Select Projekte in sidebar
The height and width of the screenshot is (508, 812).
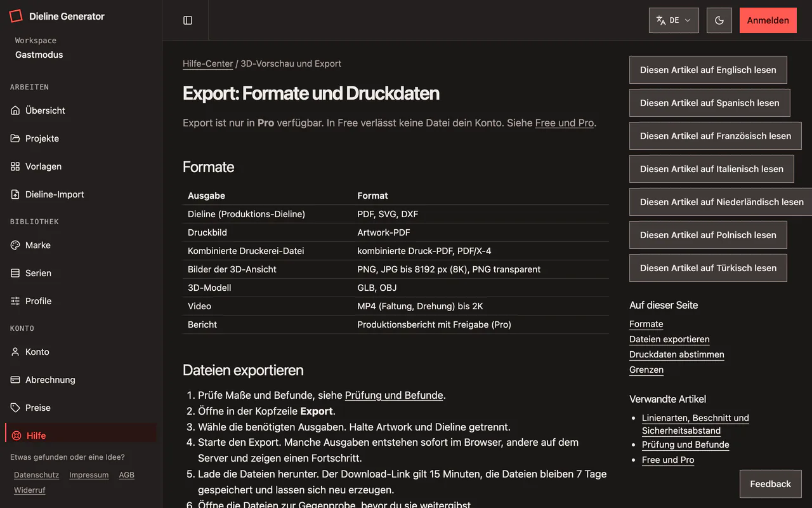pyautogui.click(x=81, y=138)
